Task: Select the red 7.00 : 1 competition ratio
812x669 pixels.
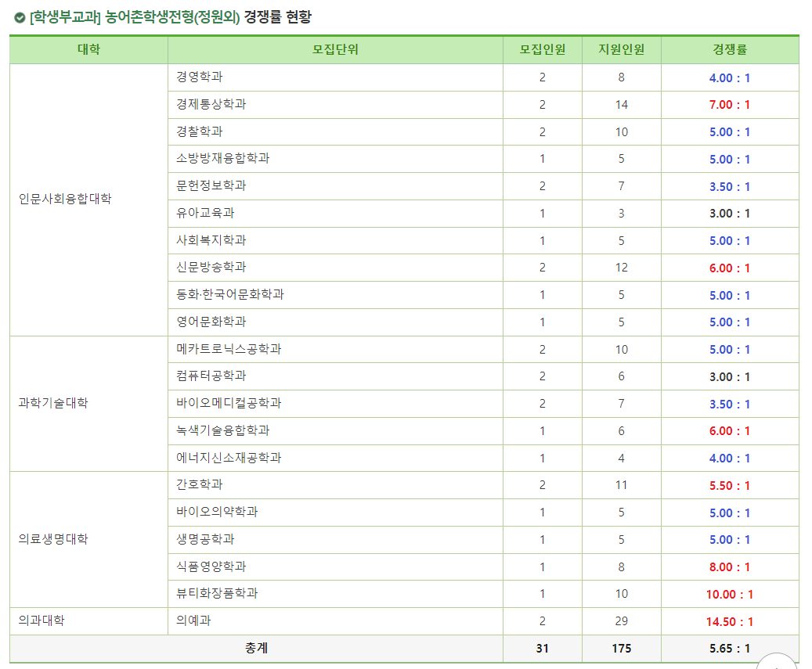Action: (730, 105)
